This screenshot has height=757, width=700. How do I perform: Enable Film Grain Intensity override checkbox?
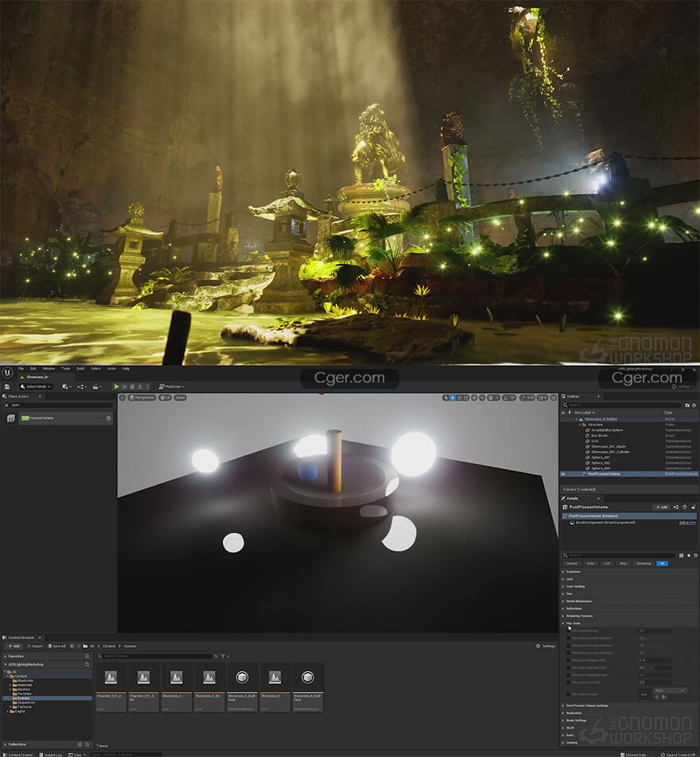point(568,631)
